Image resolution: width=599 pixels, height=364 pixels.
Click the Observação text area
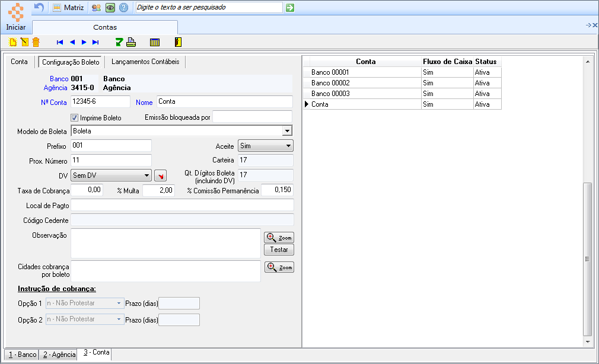pos(166,243)
